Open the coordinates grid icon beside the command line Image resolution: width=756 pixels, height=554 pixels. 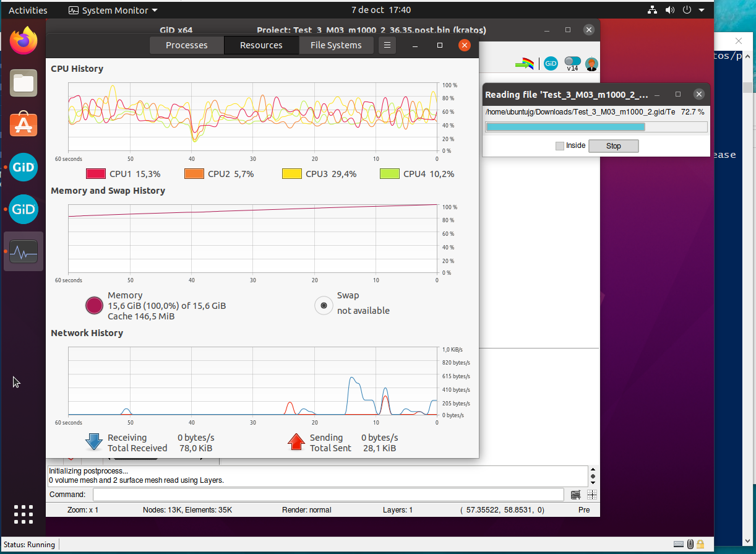[x=592, y=495]
